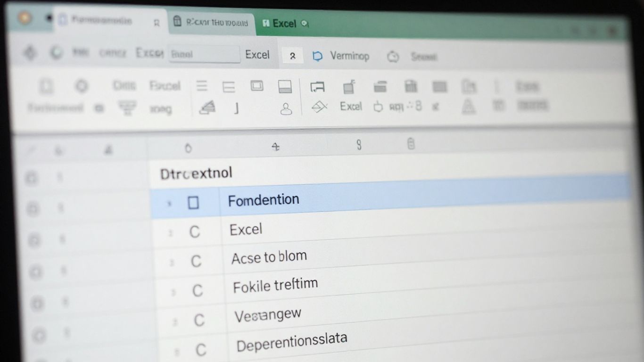644x362 pixels.
Task: Expand the hamburger lines menu in the toolbar
Action: pyautogui.click(x=202, y=86)
